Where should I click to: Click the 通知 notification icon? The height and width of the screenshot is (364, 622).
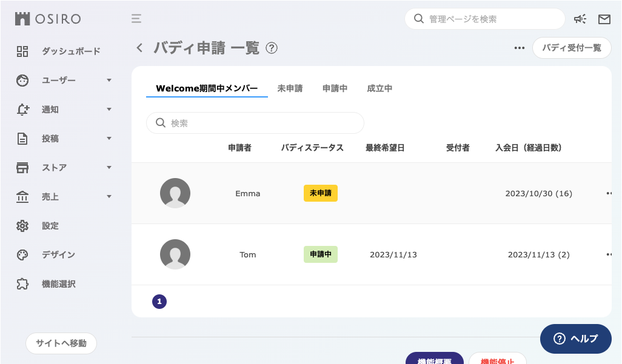tap(22, 110)
